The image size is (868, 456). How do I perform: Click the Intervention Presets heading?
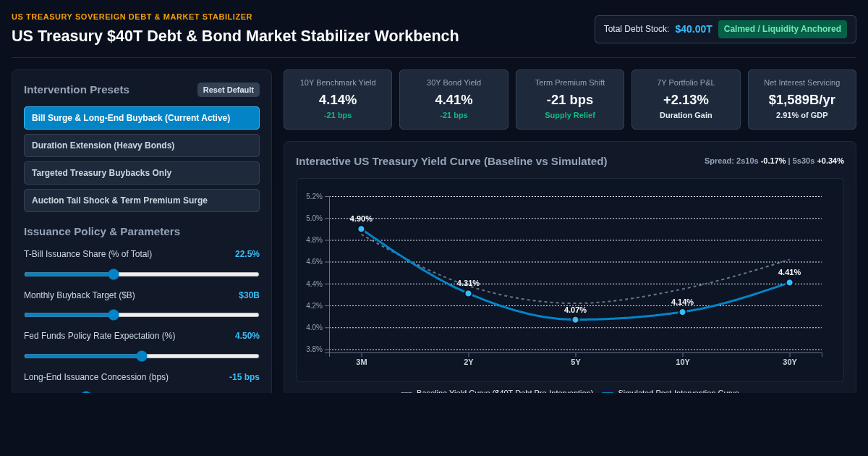tap(77, 90)
